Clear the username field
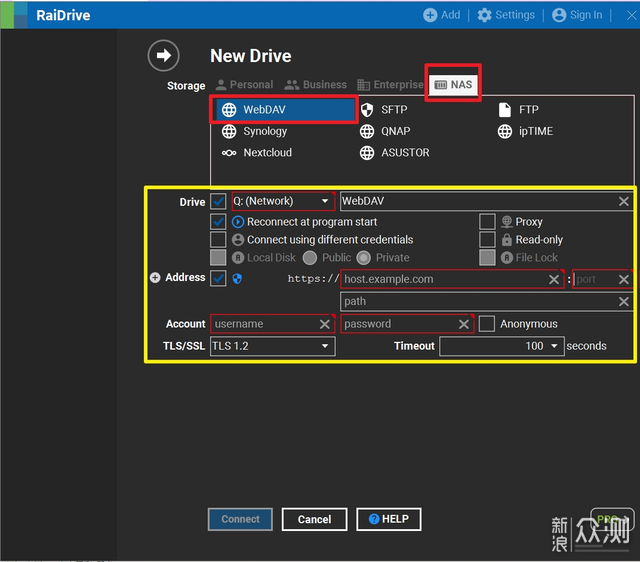The height and width of the screenshot is (562, 640). pyautogui.click(x=325, y=324)
